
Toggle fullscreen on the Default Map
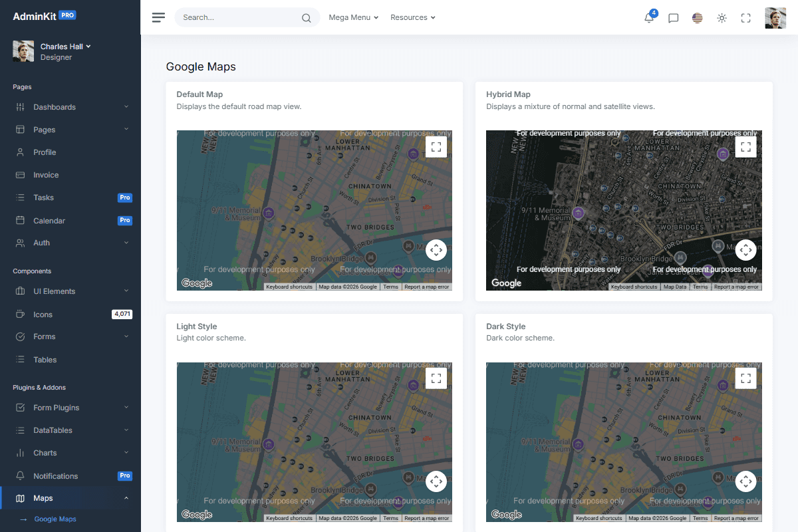436,147
